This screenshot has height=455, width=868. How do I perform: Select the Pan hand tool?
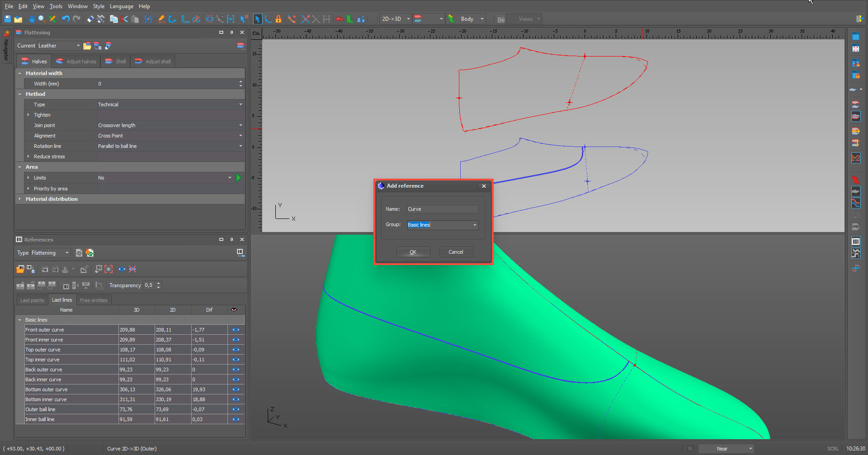pyautogui.click(x=32, y=19)
